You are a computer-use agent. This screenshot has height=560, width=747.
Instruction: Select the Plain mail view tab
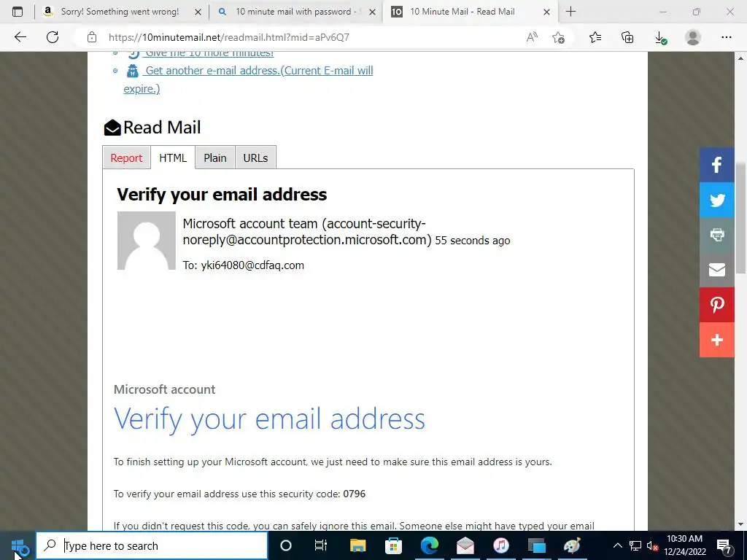pyautogui.click(x=215, y=157)
